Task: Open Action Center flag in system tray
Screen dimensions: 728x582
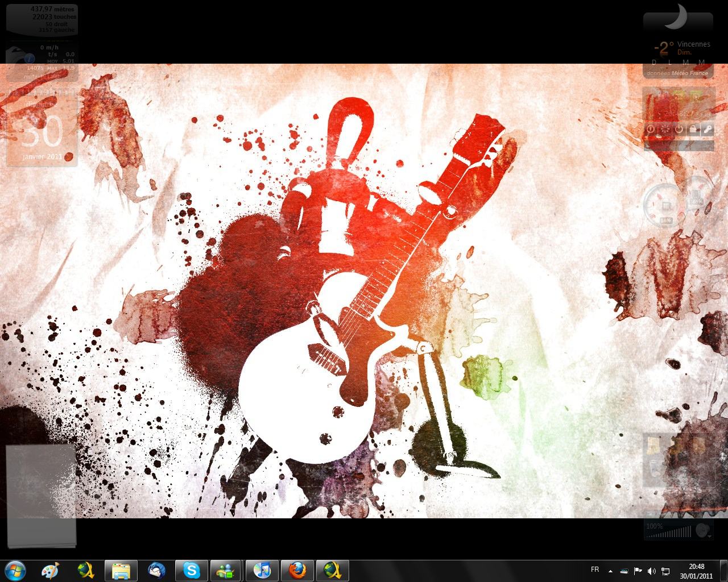Action: [638, 571]
